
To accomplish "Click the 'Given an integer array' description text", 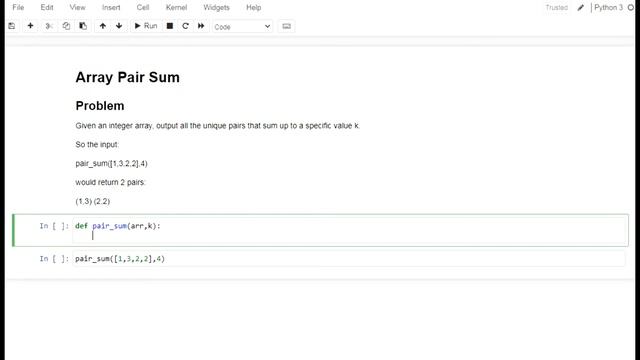I will tap(217, 126).
